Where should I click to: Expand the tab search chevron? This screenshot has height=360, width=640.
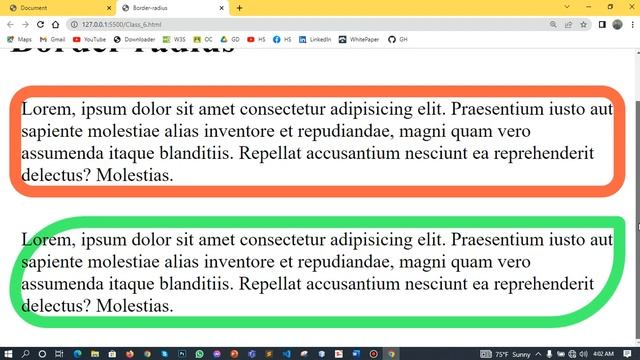(x=567, y=7)
